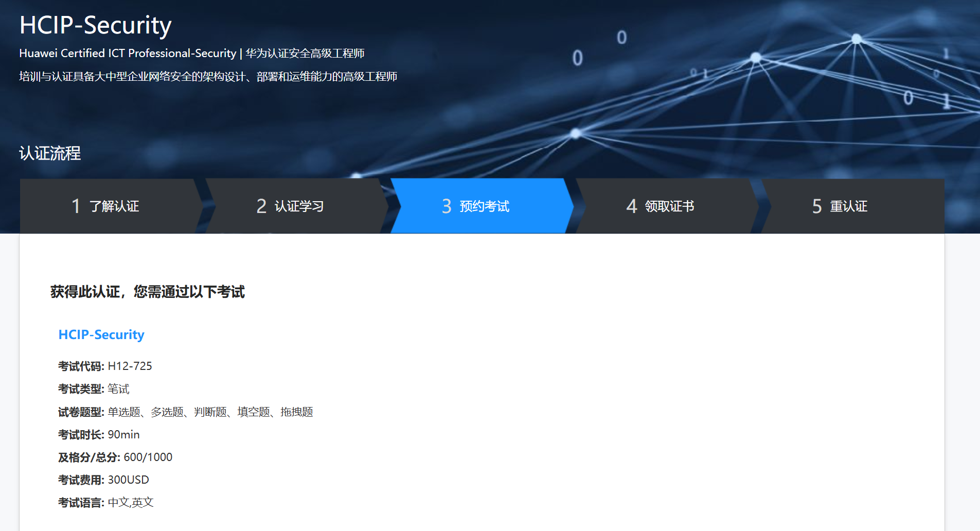The image size is (980, 531).
Task: Go to step 4 领取证书 tab
Action: click(666, 206)
